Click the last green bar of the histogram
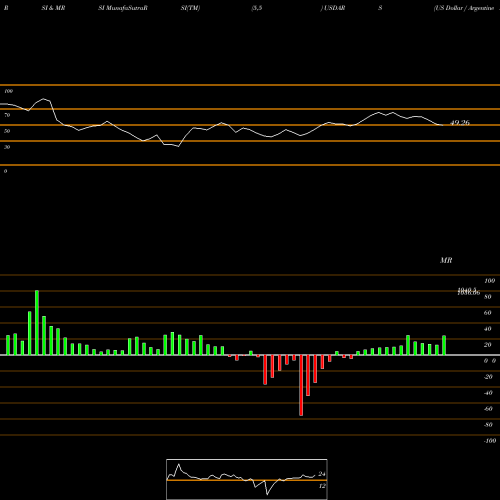This screenshot has height=500, width=500. pyautogui.click(x=444, y=345)
